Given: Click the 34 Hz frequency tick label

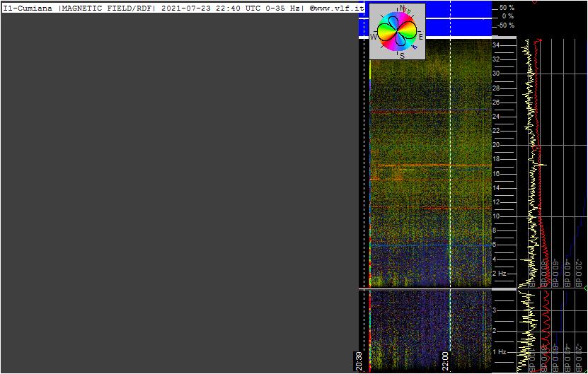Looking at the screenshot, I should coord(496,45).
